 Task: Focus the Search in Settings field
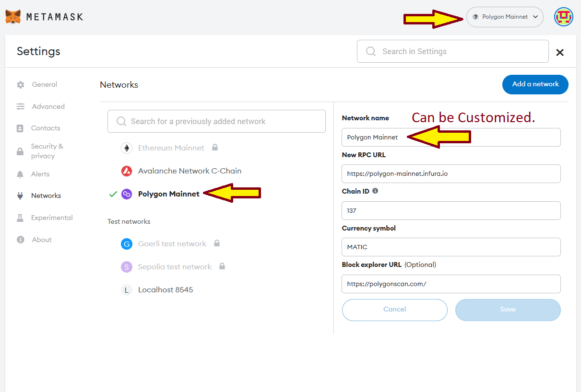pos(452,51)
